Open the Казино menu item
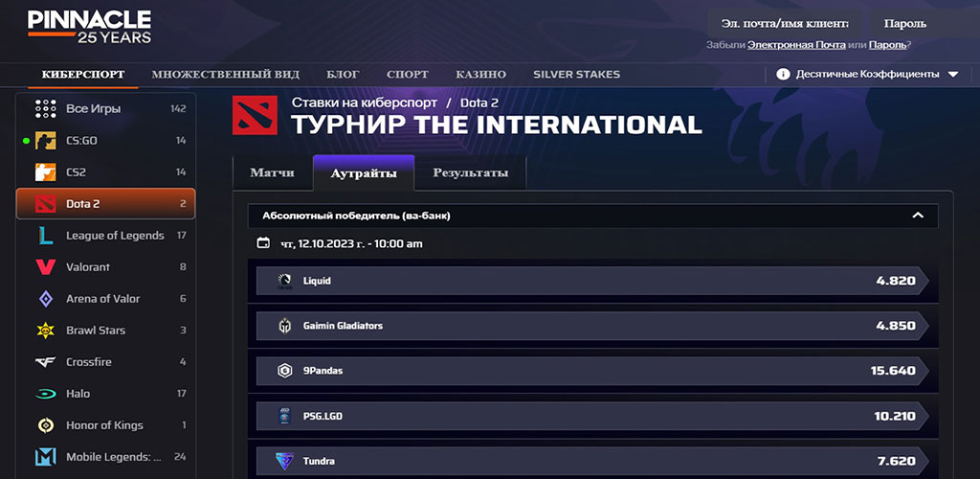 point(480,75)
